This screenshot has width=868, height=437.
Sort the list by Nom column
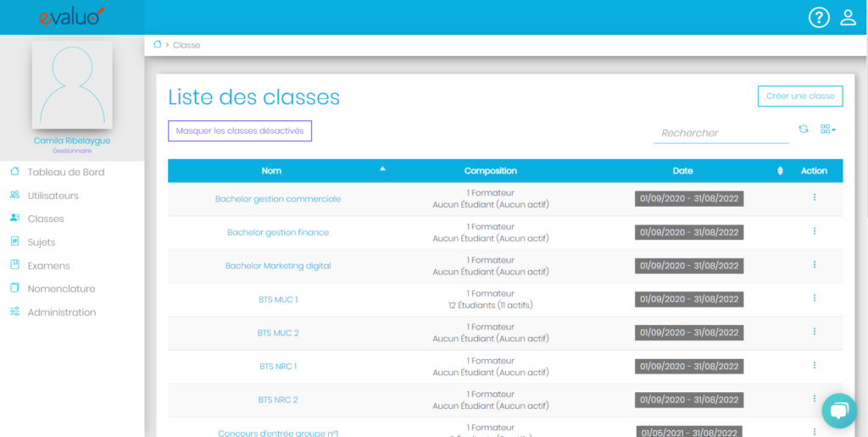point(271,171)
